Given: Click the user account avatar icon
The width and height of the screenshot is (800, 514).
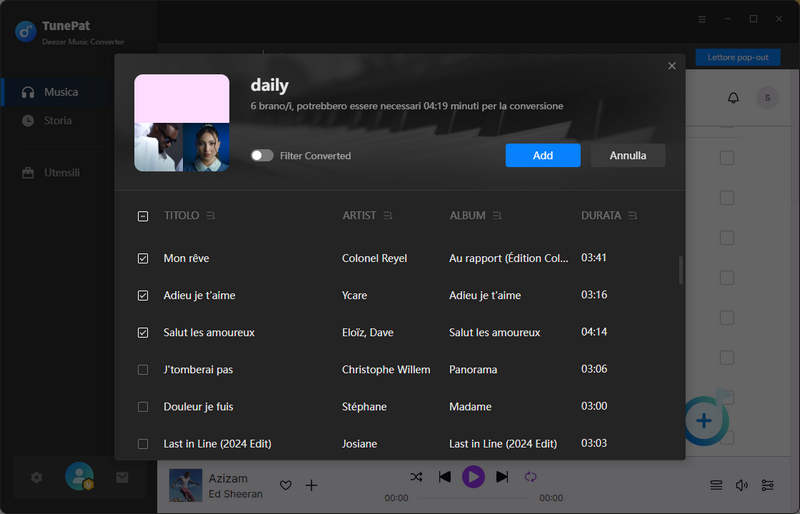Looking at the screenshot, I should click(x=79, y=476).
